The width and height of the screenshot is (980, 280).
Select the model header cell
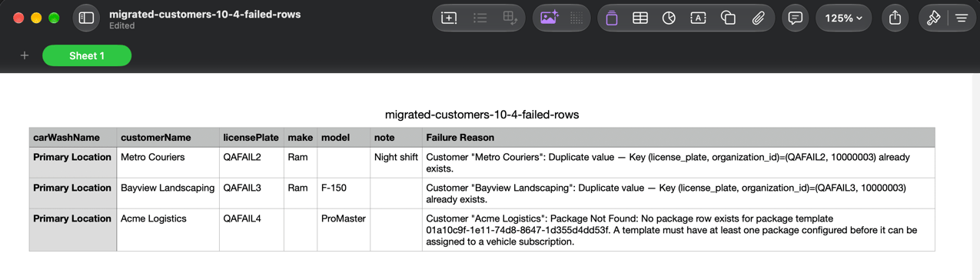(344, 138)
